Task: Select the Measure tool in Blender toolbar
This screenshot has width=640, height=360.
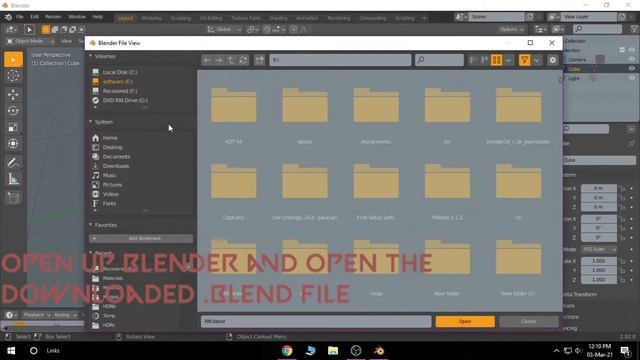Action: tap(13, 179)
